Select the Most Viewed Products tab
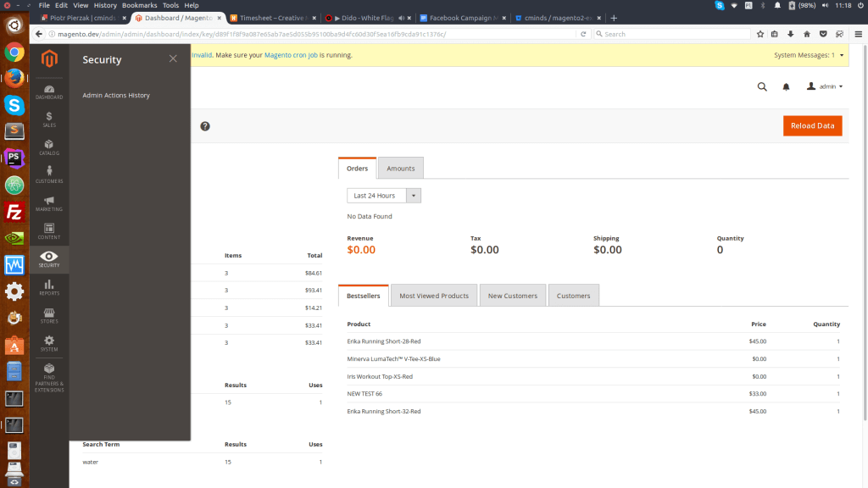 (x=434, y=296)
